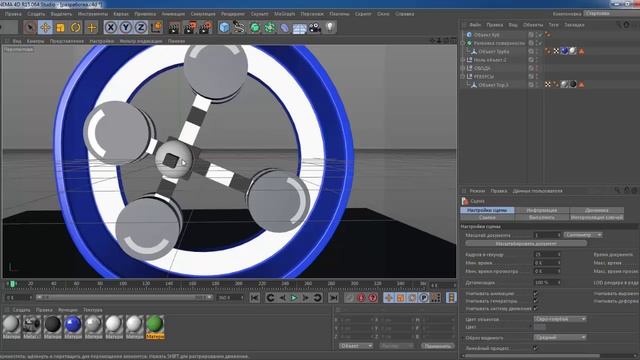Click Render to Picture Viewer icon

(x=190, y=27)
